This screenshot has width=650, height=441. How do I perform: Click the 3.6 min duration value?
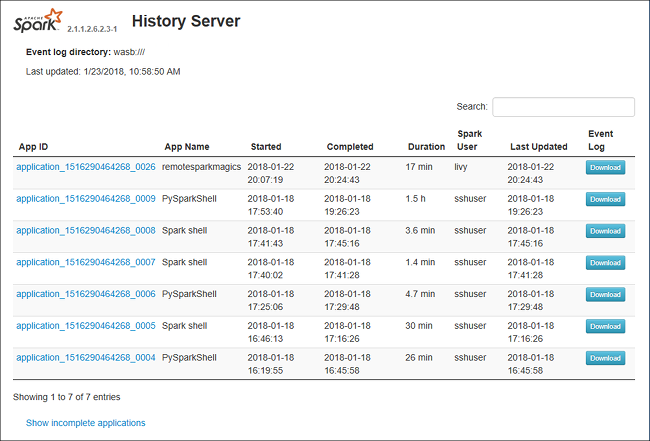coord(420,230)
